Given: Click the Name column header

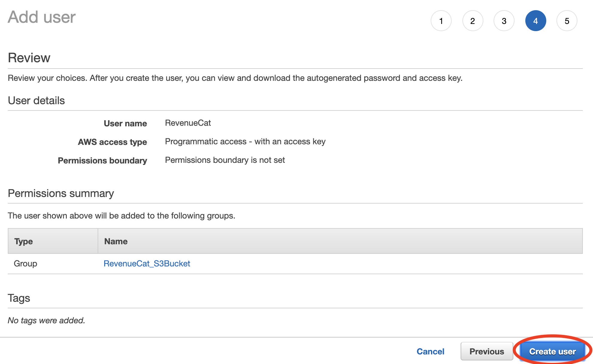Looking at the screenshot, I should click(x=116, y=241).
